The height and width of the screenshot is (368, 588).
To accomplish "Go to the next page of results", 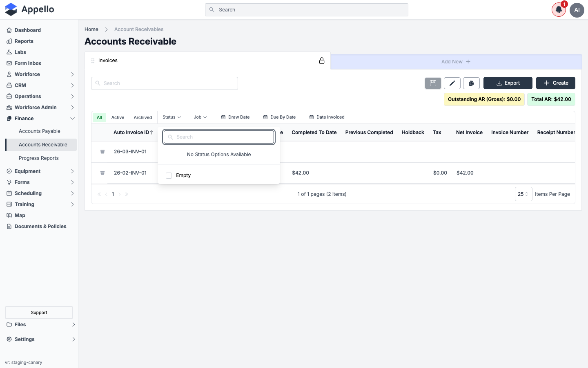I will tap(120, 194).
